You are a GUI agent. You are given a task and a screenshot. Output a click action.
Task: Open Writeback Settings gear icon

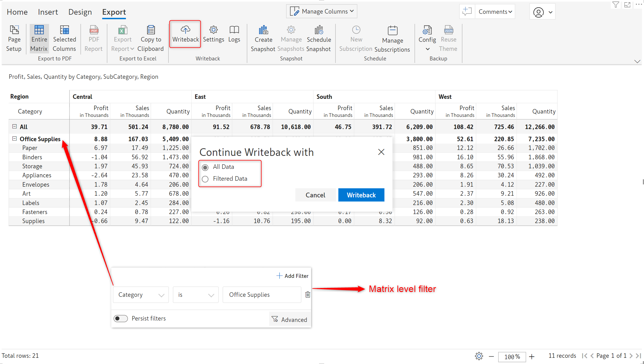click(x=213, y=30)
